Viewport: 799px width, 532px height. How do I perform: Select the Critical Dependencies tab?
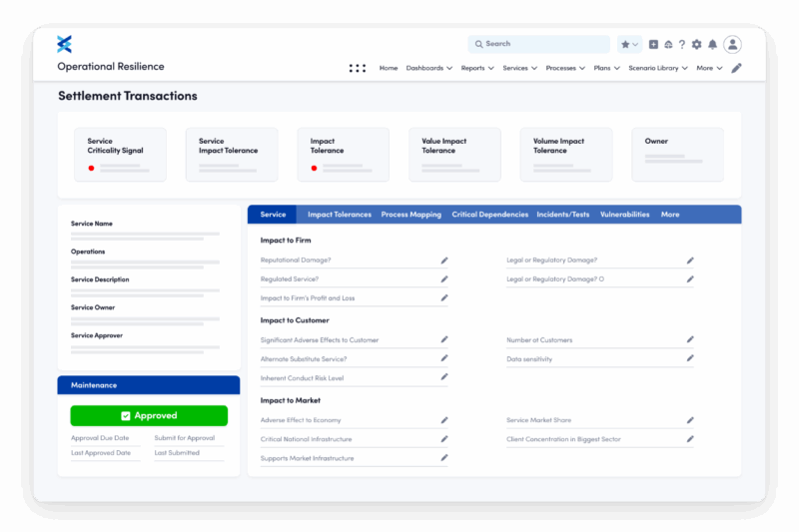pyautogui.click(x=489, y=215)
